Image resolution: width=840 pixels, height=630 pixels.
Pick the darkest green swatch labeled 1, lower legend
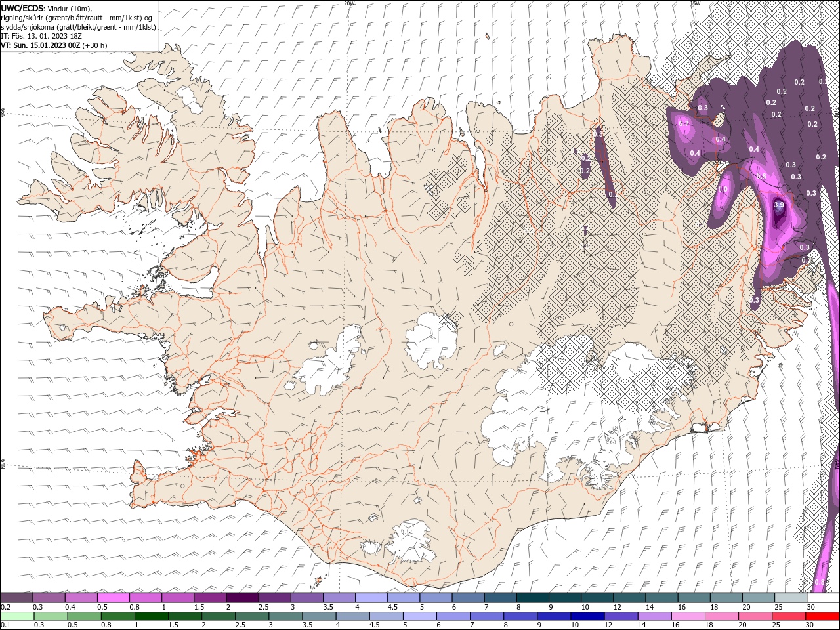click(152, 616)
